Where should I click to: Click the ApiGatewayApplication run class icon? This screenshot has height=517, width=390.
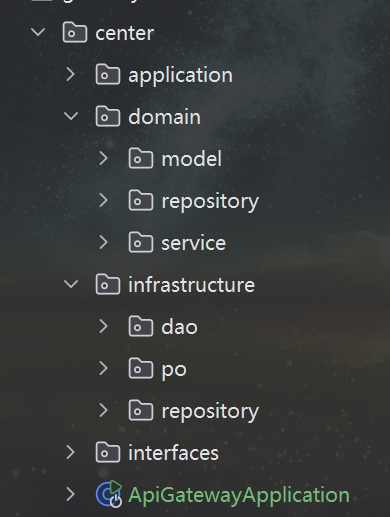click(x=109, y=494)
